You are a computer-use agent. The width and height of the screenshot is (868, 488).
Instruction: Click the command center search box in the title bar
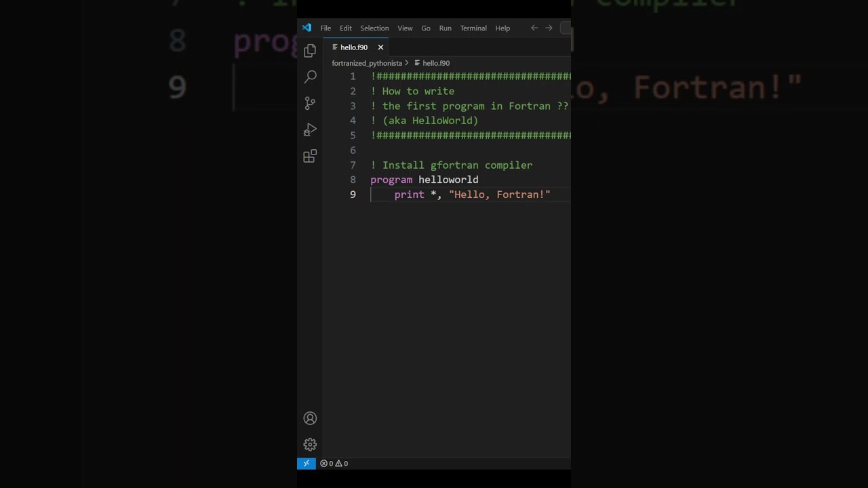tap(566, 28)
